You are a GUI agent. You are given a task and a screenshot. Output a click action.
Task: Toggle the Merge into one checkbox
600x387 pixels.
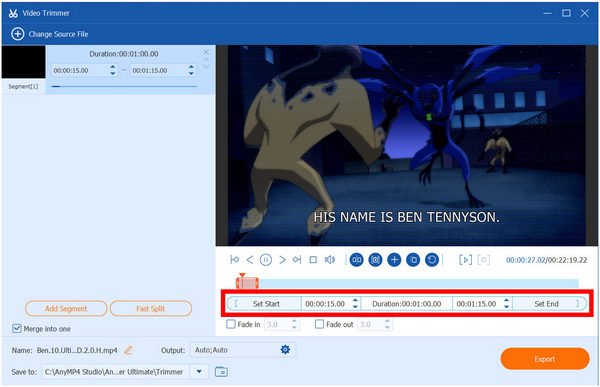pos(16,328)
